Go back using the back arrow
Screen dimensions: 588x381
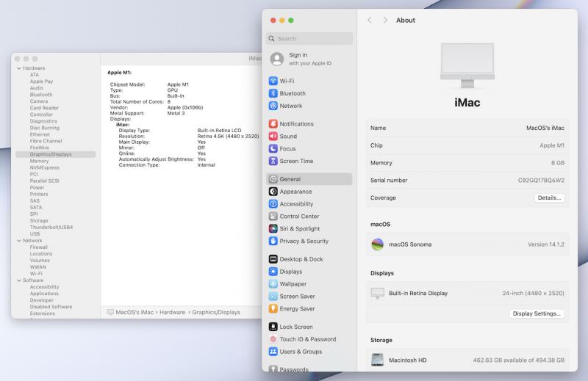point(370,20)
